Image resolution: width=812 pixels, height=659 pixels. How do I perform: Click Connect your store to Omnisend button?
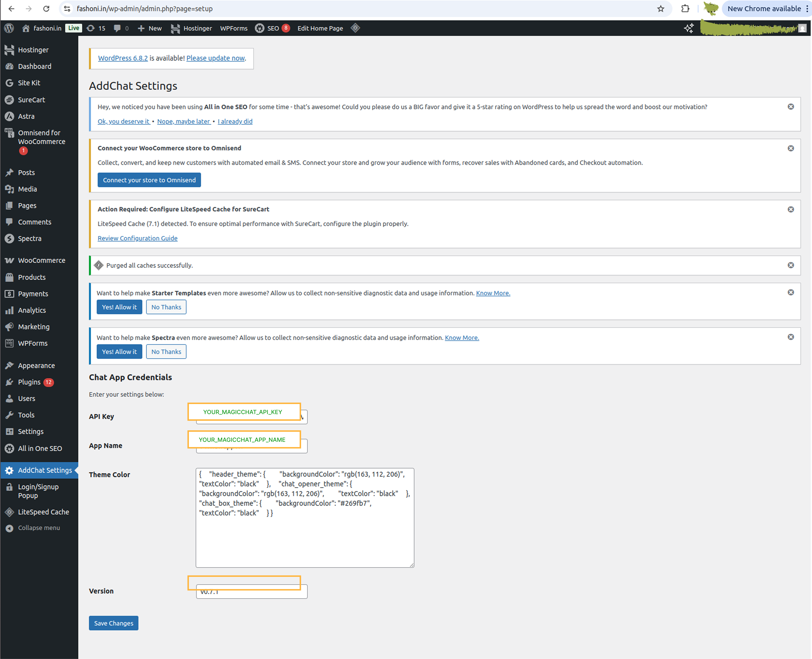149,180
